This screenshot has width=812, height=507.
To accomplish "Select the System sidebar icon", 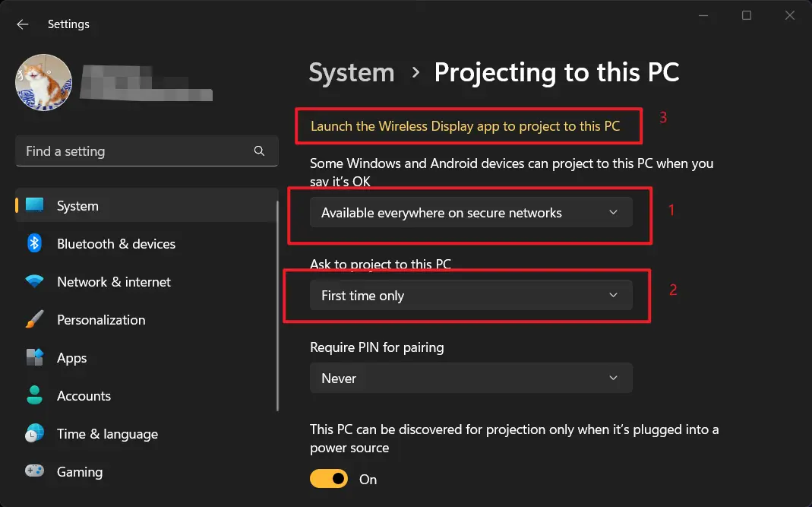I will pyautogui.click(x=33, y=205).
